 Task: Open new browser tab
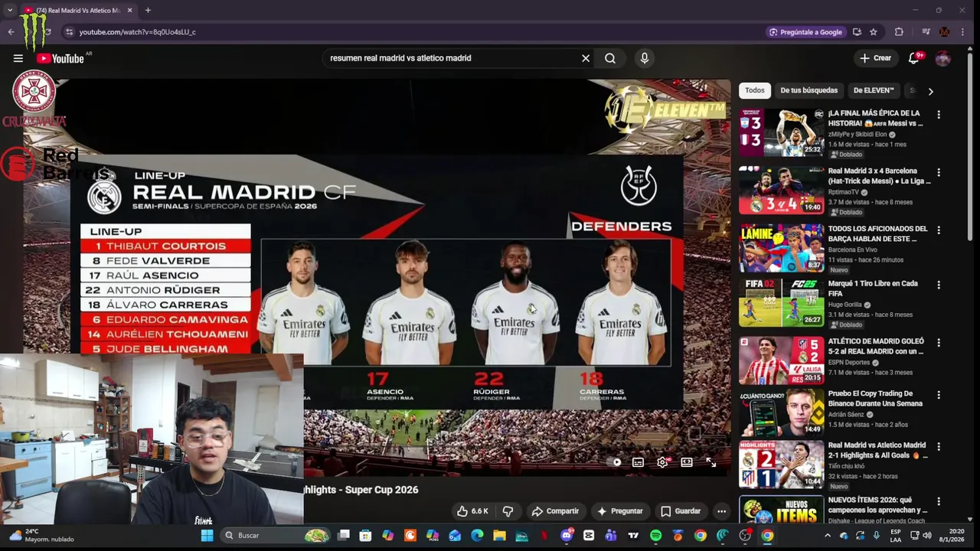click(148, 10)
